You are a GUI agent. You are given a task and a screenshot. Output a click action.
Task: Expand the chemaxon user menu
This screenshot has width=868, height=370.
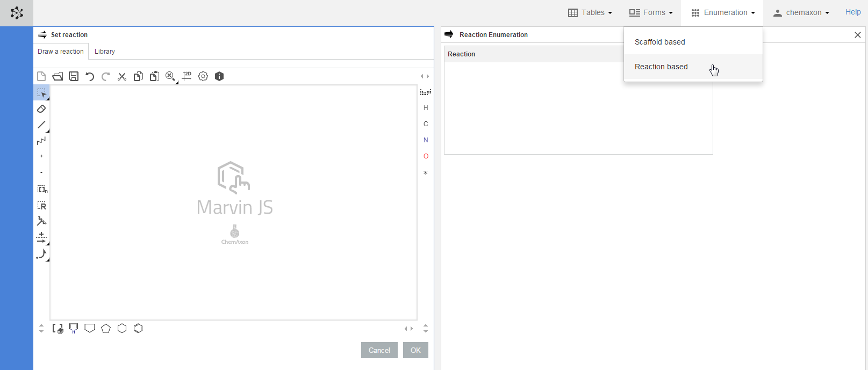pos(801,12)
